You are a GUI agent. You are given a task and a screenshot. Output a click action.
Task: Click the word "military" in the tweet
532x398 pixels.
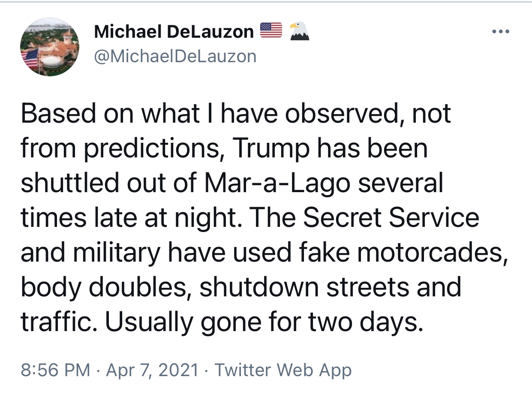click(116, 253)
